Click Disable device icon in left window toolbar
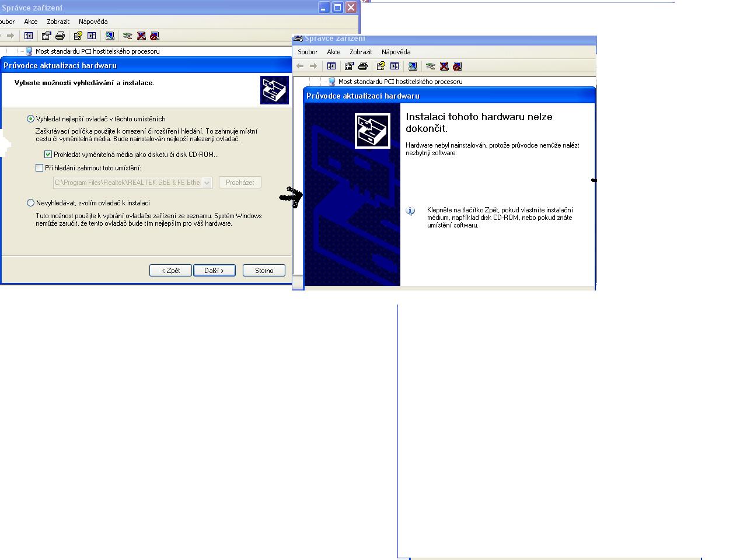The width and height of the screenshot is (747, 560). coord(155,36)
